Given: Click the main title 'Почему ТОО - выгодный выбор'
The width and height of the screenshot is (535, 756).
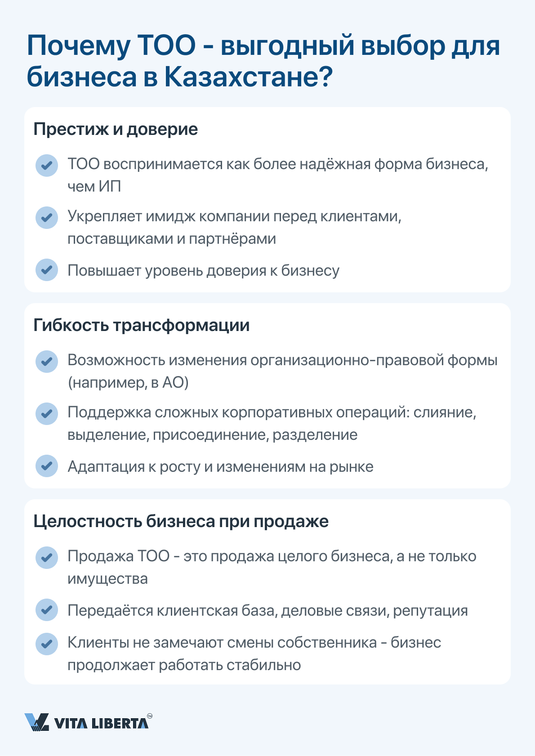Looking at the screenshot, I should [x=263, y=61].
